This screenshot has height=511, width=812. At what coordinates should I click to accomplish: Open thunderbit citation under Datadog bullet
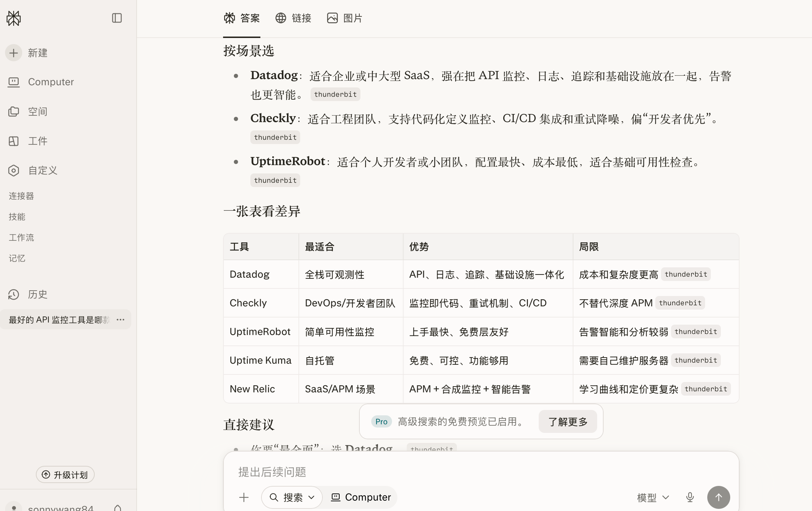(335, 95)
